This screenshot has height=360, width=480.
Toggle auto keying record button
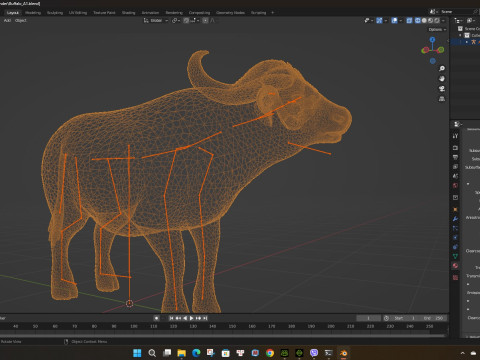pos(156,318)
